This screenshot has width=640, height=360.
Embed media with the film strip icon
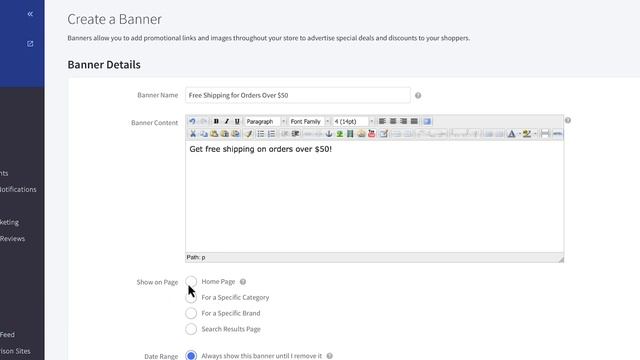point(350,133)
